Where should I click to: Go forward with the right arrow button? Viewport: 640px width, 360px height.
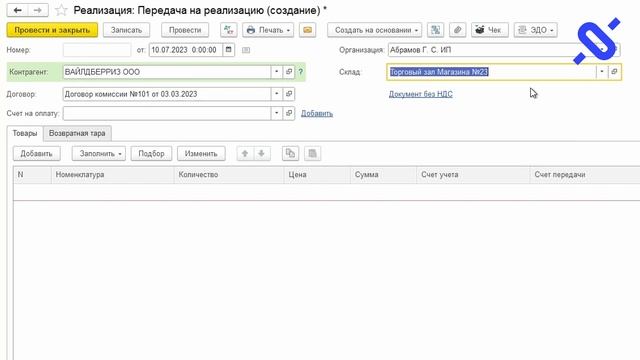38,10
